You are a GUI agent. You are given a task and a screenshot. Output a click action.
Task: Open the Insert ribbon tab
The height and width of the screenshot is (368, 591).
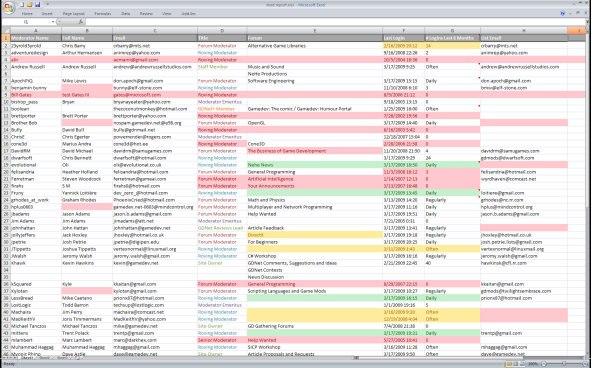(x=47, y=14)
